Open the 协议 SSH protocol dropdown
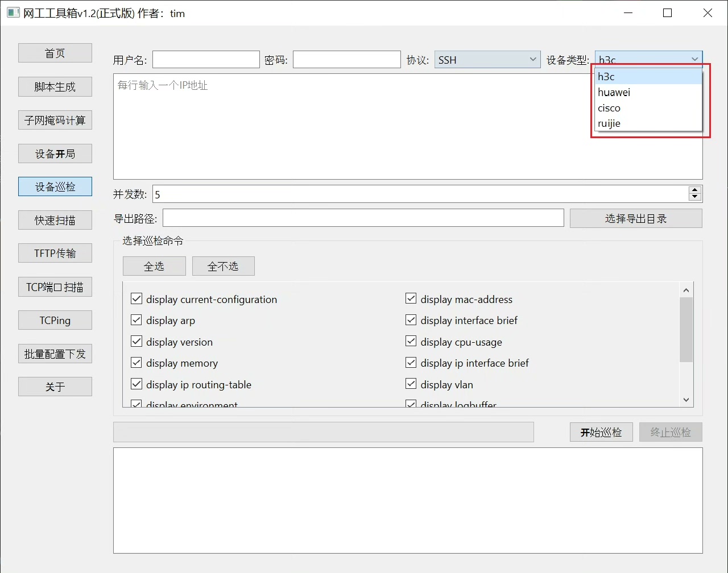 487,60
